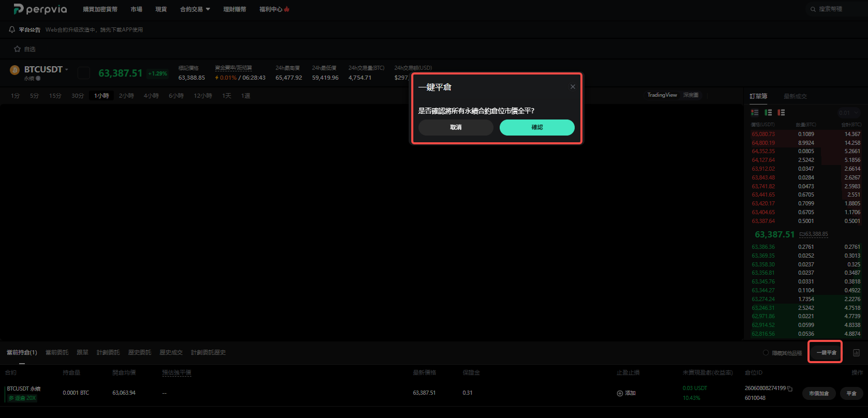Screen dimensions: 868x418
Task: Switch chart to TradingView
Action: click(x=662, y=95)
